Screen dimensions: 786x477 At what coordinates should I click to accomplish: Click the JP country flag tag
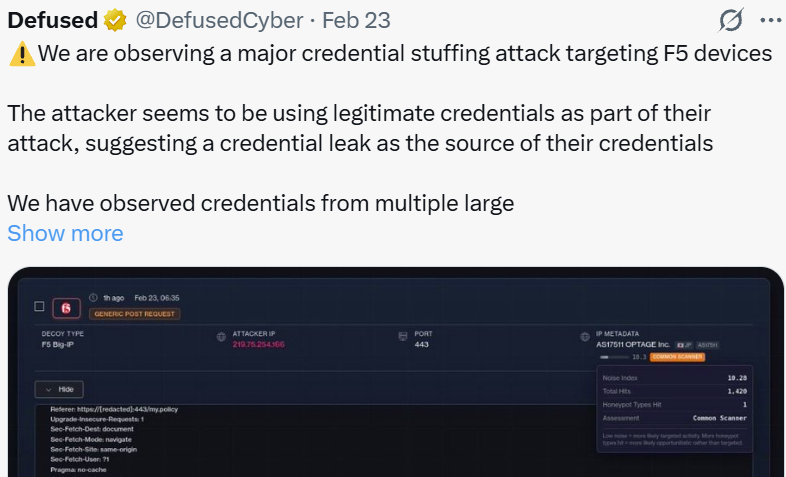684,344
